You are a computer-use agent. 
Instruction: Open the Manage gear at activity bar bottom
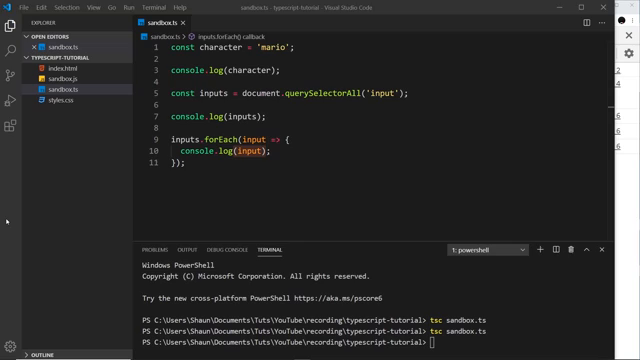[10, 347]
